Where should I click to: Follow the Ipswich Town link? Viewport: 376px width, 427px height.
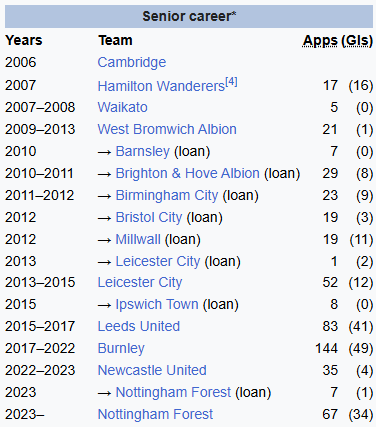pyautogui.click(x=157, y=305)
